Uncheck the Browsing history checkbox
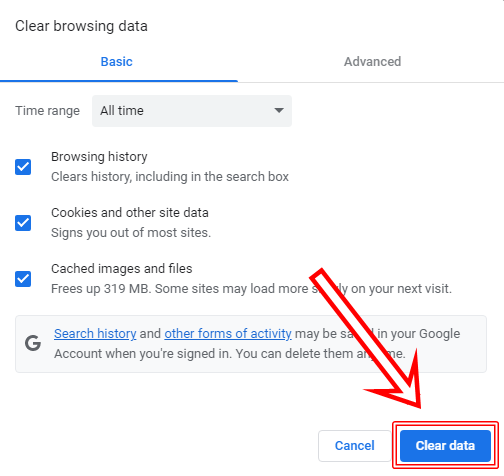 point(23,167)
